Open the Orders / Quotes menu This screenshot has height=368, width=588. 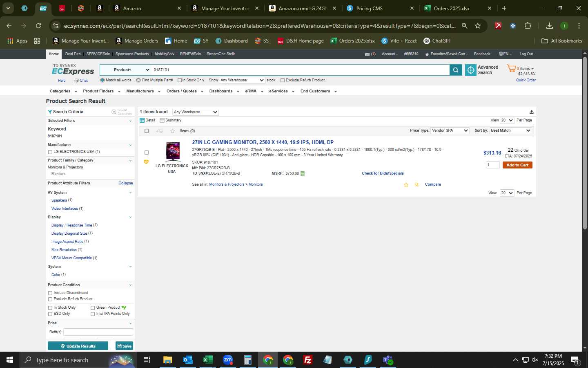185,91
